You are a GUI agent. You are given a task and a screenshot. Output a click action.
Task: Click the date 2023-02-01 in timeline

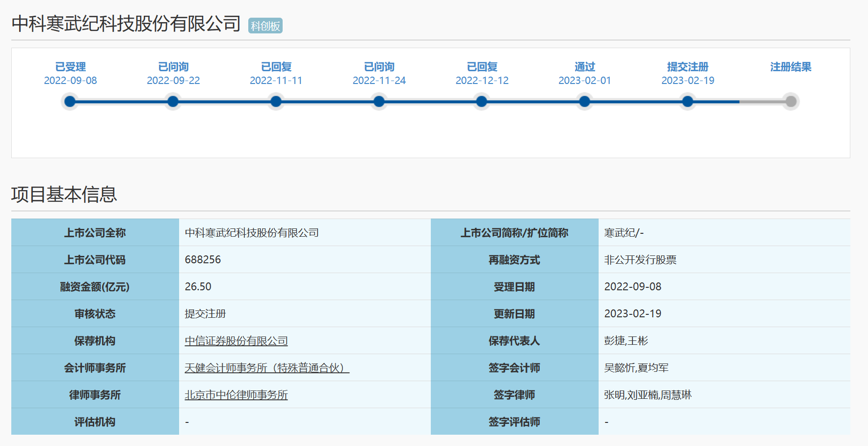(585, 81)
